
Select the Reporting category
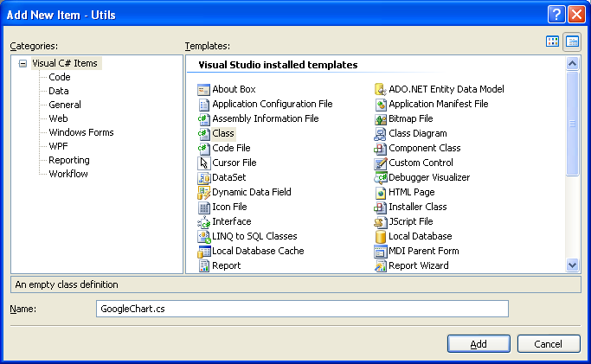pos(69,160)
